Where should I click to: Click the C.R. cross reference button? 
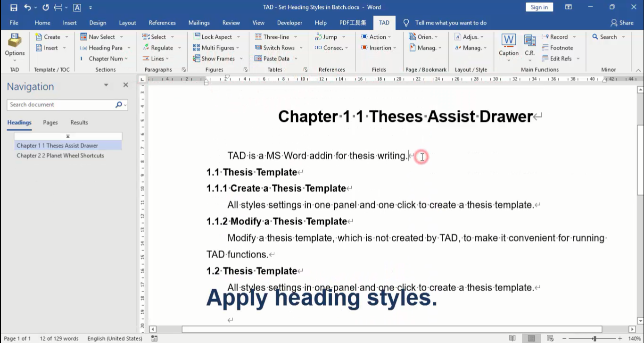click(530, 47)
